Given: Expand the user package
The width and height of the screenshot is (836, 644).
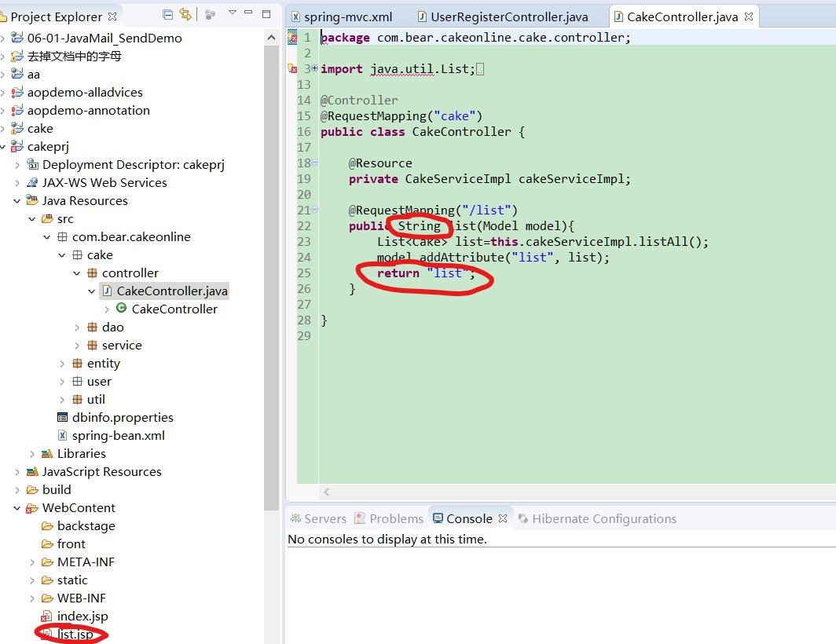Looking at the screenshot, I should (x=62, y=382).
